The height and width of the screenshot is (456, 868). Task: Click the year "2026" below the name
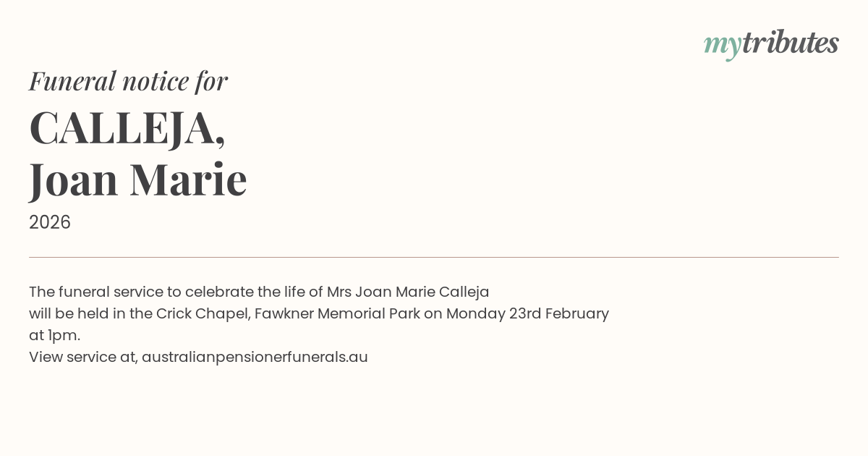50,222
